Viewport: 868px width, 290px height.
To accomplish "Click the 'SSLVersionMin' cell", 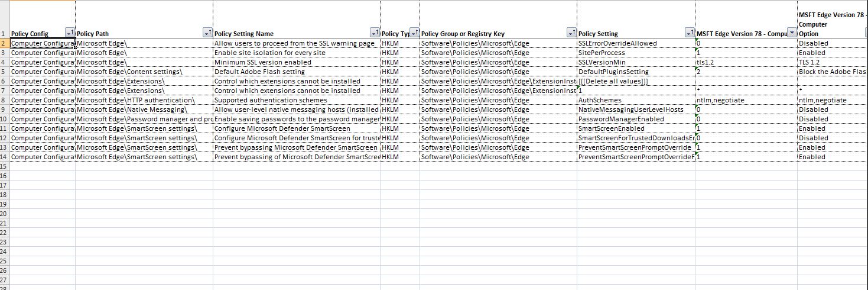I will coord(636,62).
